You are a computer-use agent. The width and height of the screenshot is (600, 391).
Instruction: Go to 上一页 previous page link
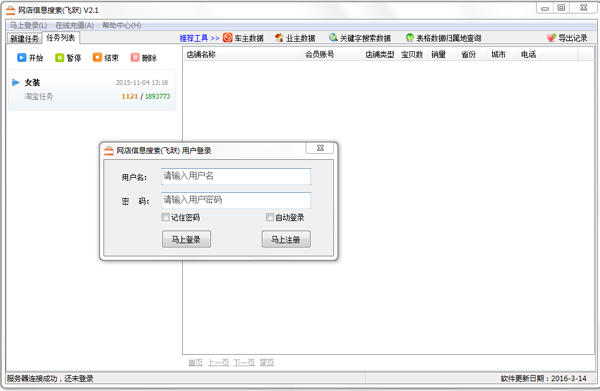click(x=218, y=362)
